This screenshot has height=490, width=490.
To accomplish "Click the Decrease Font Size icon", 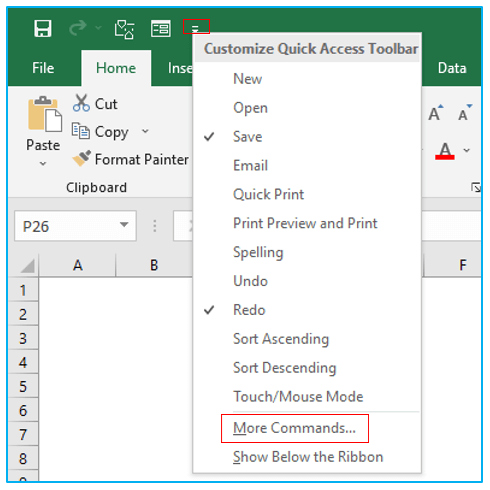I will tap(465, 113).
